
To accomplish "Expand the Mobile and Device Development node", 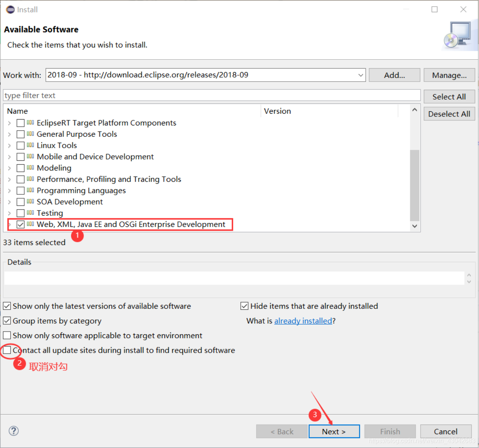I will pyautogui.click(x=9, y=157).
